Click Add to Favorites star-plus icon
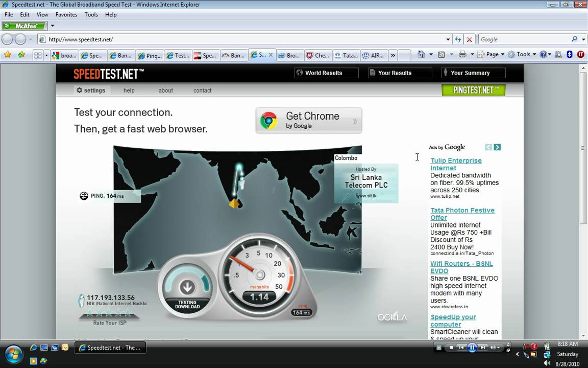Screen dimensions: 588x368 point(21,55)
